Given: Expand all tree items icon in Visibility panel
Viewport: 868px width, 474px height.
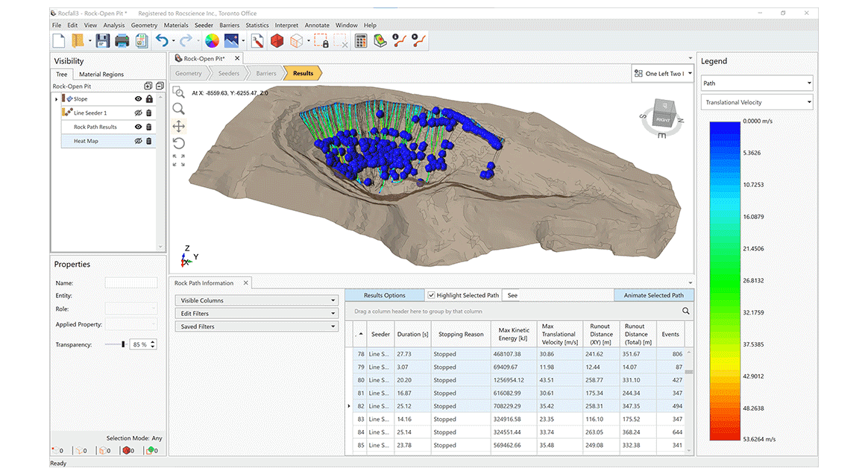Looking at the screenshot, I should pyautogui.click(x=148, y=86).
